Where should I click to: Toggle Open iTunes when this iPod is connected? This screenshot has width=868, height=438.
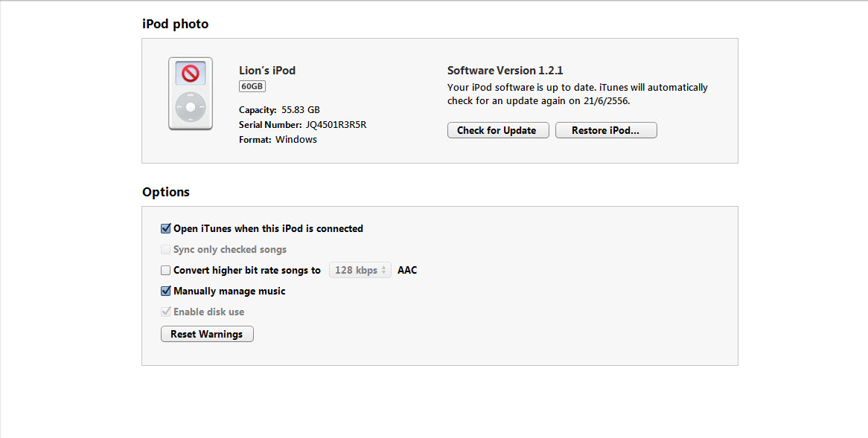click(x=166, y=229)
